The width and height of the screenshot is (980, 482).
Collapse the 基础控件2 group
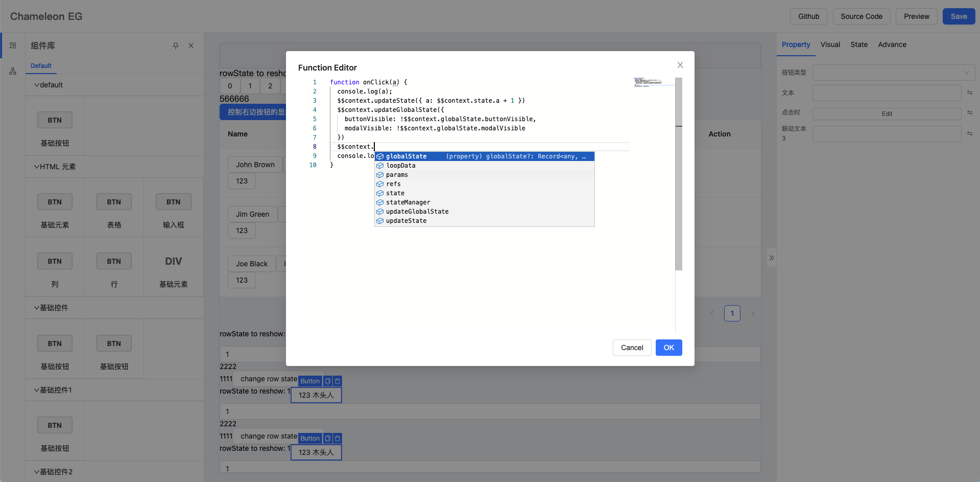tap(114, 472)
